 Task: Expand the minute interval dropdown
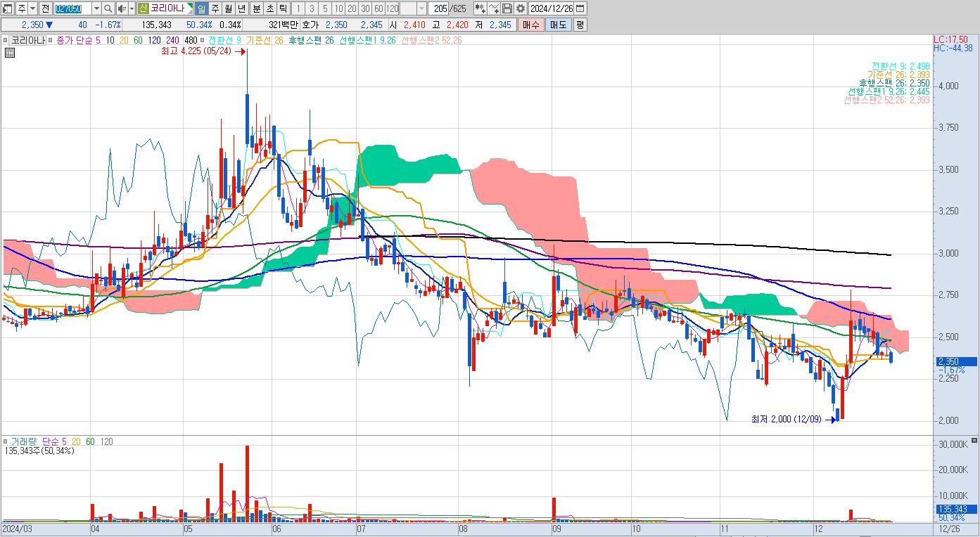point(421,8)
